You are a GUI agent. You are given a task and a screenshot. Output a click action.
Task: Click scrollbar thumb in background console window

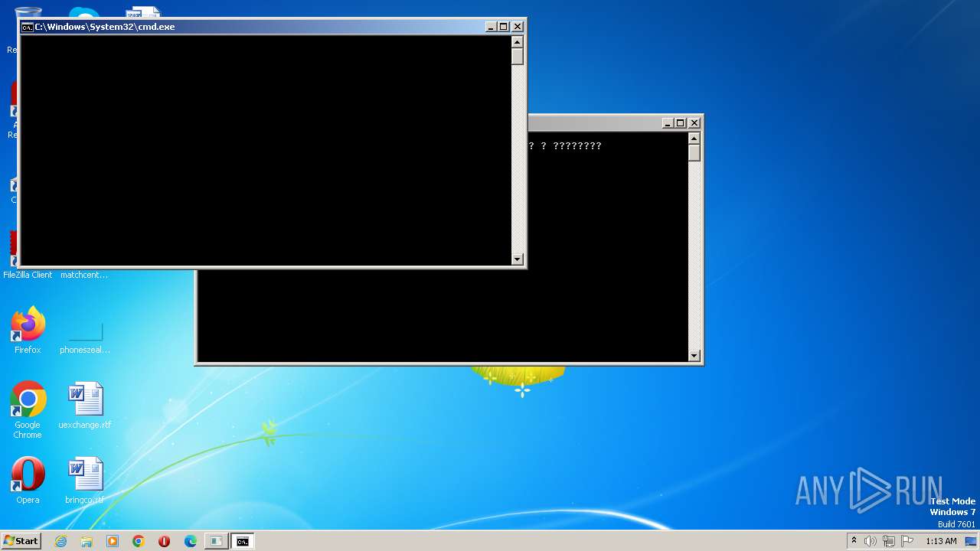coord(694,153)
